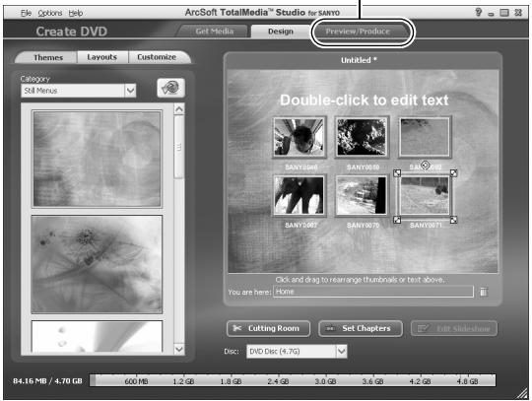
Task: Select the Themes tab
Action: 48,57
